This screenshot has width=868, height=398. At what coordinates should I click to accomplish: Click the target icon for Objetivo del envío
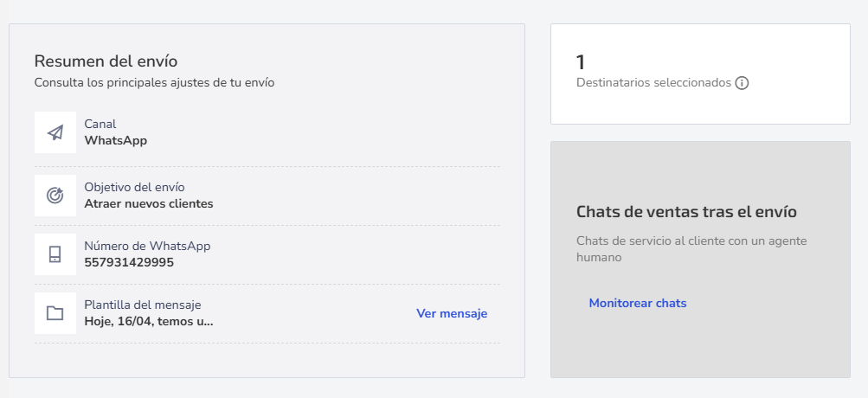coord(55,196)
